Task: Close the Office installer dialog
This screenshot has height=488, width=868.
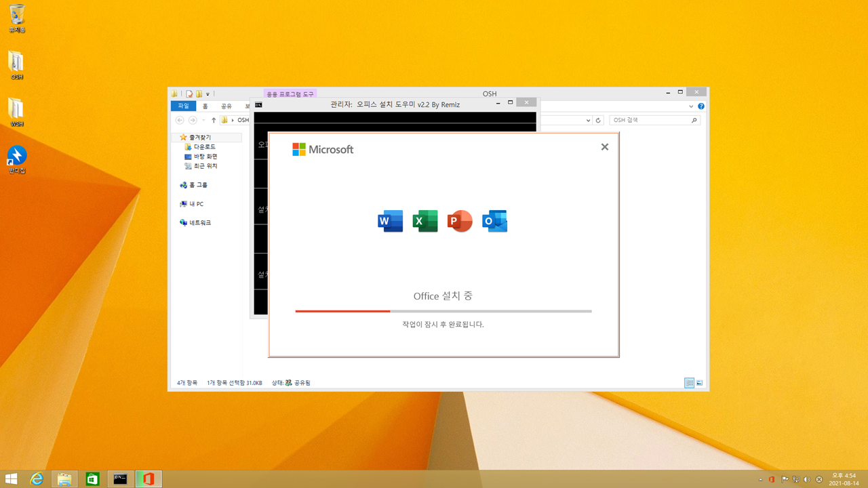Action: coord(605,146)
